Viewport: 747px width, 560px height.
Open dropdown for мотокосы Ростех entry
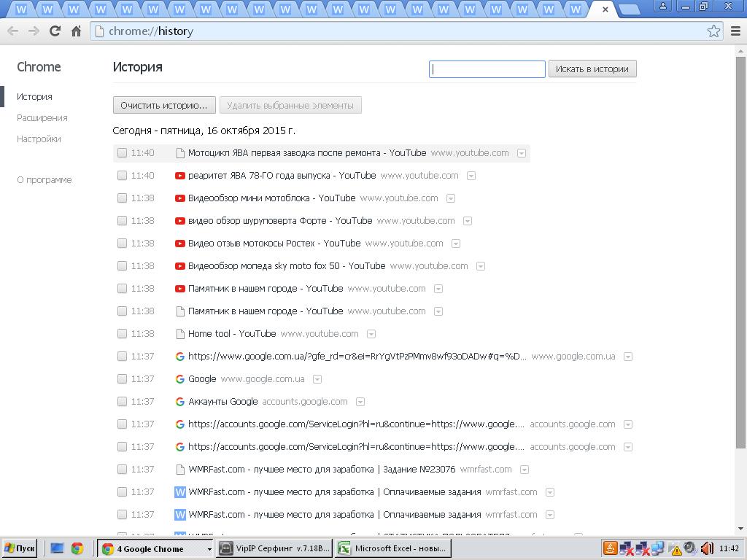pyautogui.click(x=456, y=244)
